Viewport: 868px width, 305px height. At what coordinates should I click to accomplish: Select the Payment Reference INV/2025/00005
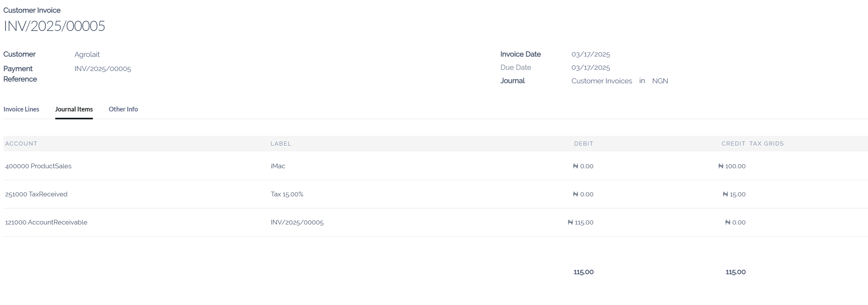pos(103,68)
